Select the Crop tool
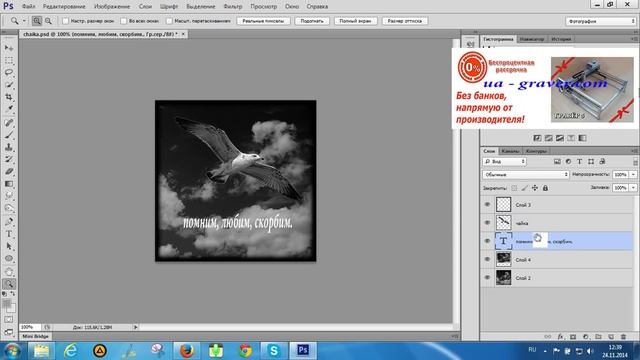 tap(9, 97)
